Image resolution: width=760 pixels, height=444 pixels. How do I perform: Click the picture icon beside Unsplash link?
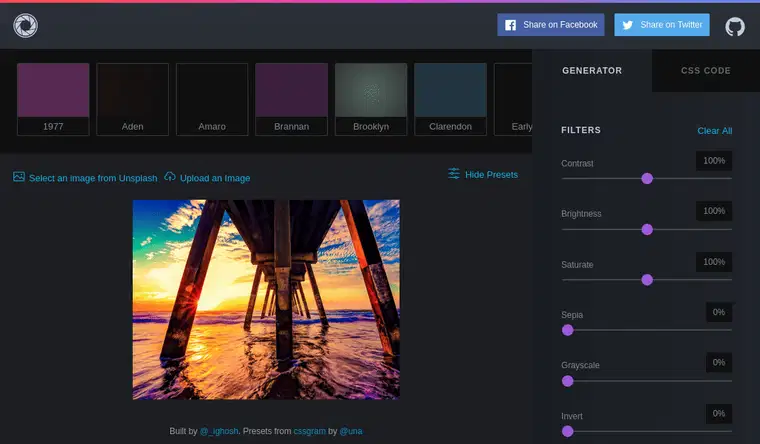click(x=19, y=176)
